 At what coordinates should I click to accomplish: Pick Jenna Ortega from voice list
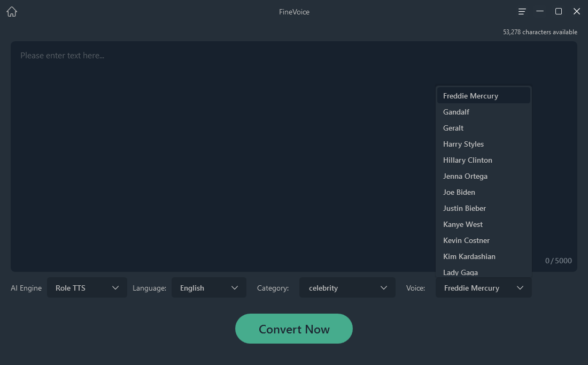(x=483, y=176)
